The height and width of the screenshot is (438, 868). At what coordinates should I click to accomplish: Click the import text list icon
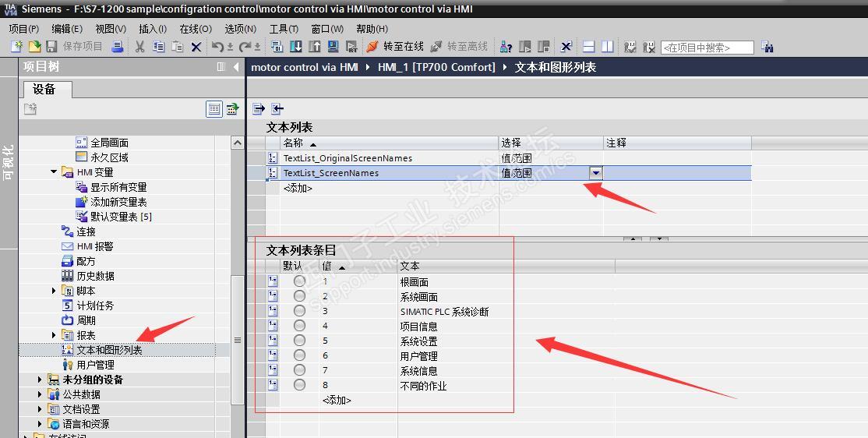click(x=277, y=108)
